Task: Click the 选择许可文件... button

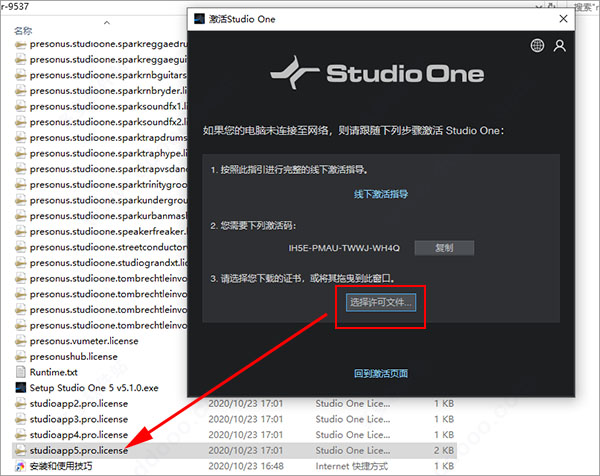Action: [x=381, y=303]
